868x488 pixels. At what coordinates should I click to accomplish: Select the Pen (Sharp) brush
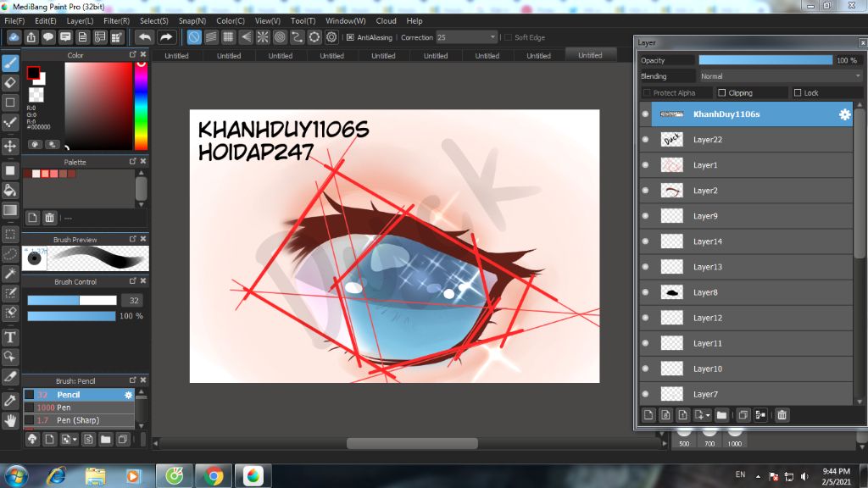click(79, 420)
